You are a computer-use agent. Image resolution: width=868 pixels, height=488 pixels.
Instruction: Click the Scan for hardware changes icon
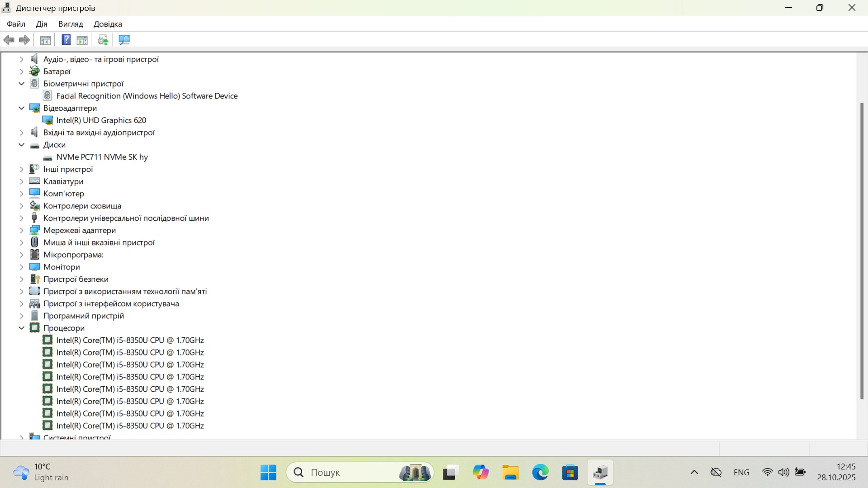pos(124,40)
